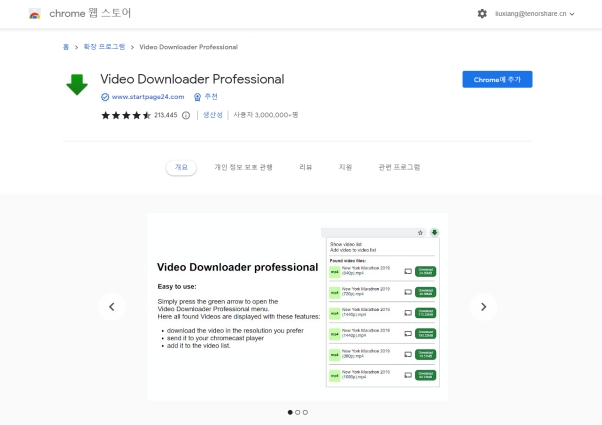The height and width of the screenshot is (425, 602).
Task: Go to previous screenshot with left chevron
Action: pyautogui.click(x=112, y=307)
